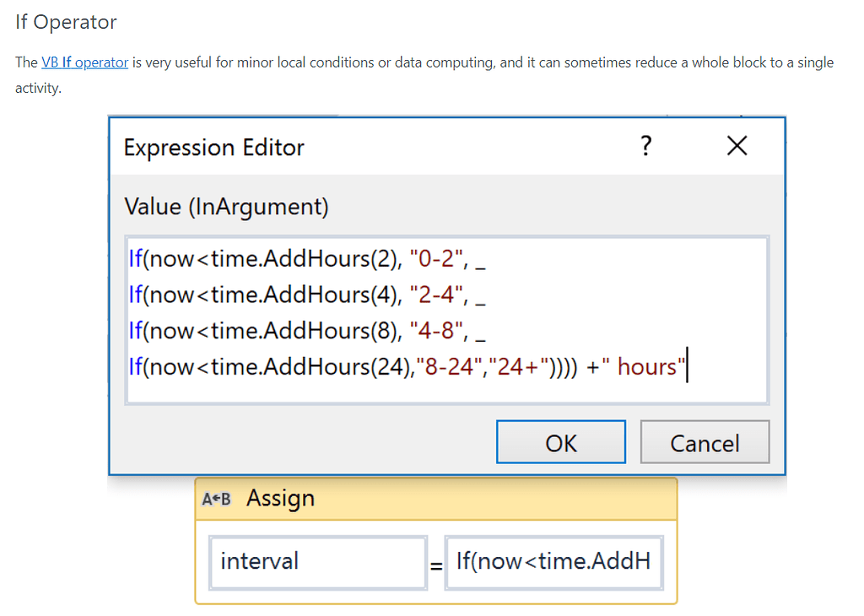Cancel the Expression Editor dialog
864x616 pixels.
pos(705,443)
